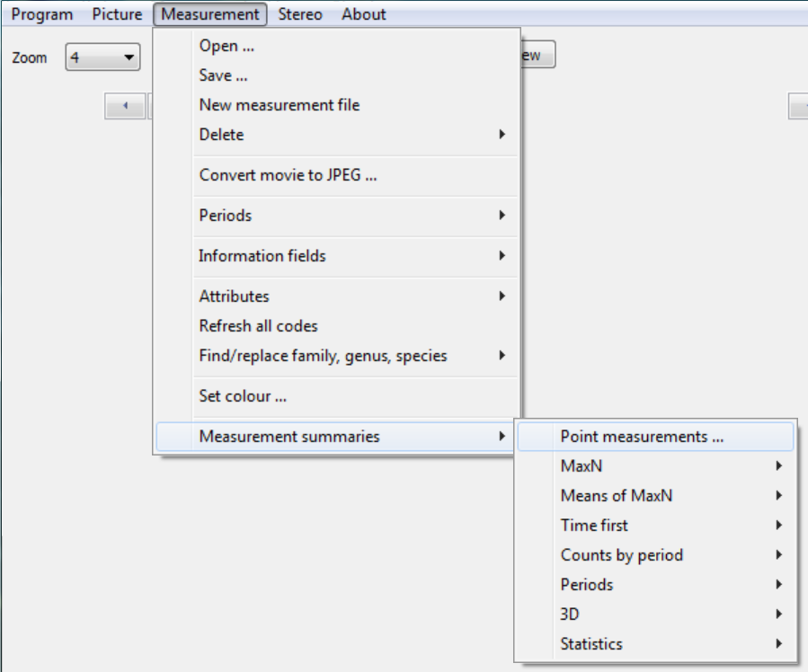808x672 pixels.
Task: Choose Convert movie to JPEG ...
Action: click(288, 175)
